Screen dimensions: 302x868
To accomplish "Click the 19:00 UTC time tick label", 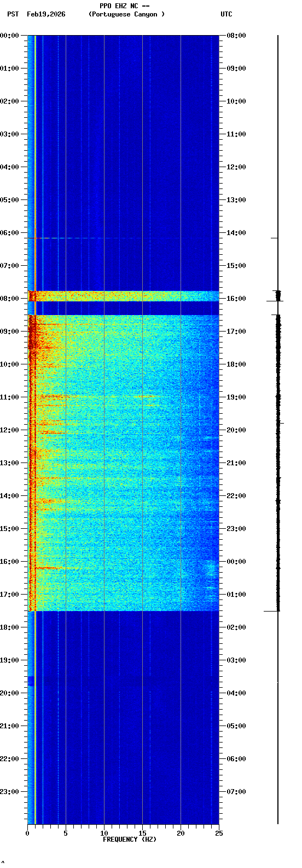I will pos(236,397).
